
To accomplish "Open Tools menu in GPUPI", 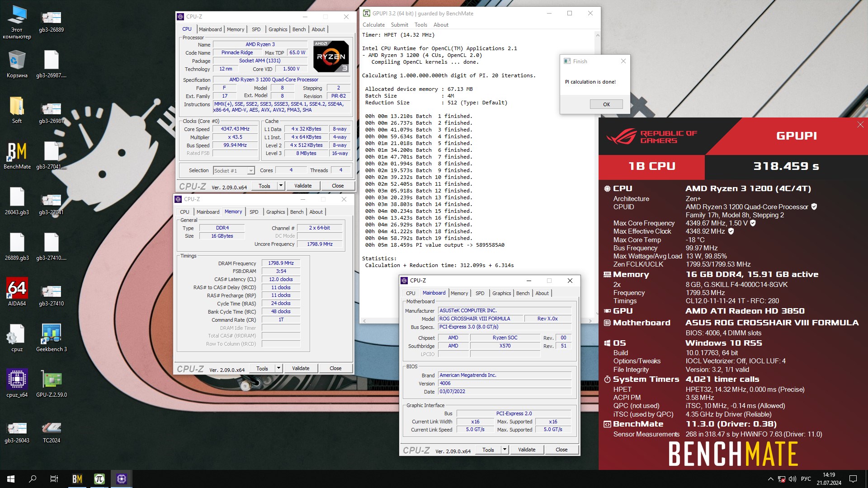I will [x=420, y=25].
